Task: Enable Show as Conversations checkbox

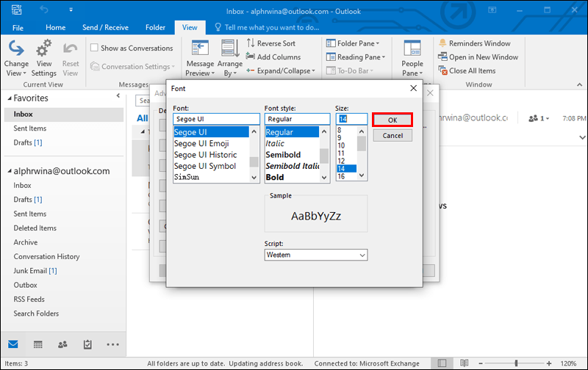Action: tap(95, 48)
